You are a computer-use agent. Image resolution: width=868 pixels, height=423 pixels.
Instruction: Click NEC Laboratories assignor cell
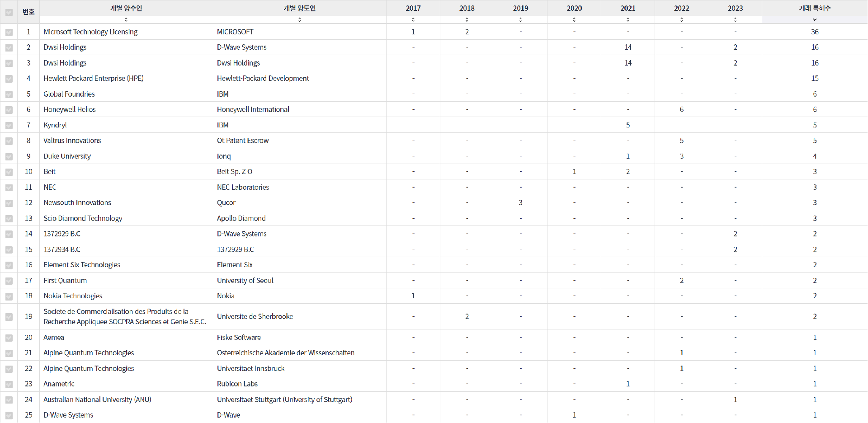[243, 187]
